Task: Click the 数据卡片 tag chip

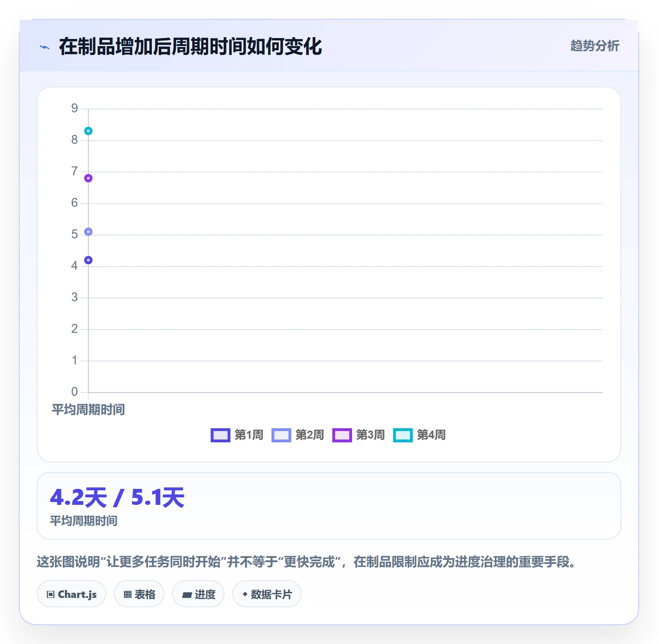Action: (267, 594)
